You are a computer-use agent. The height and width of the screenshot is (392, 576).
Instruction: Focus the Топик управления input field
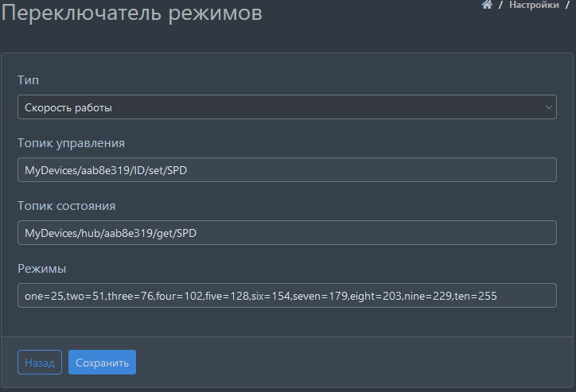pos(286,169)
